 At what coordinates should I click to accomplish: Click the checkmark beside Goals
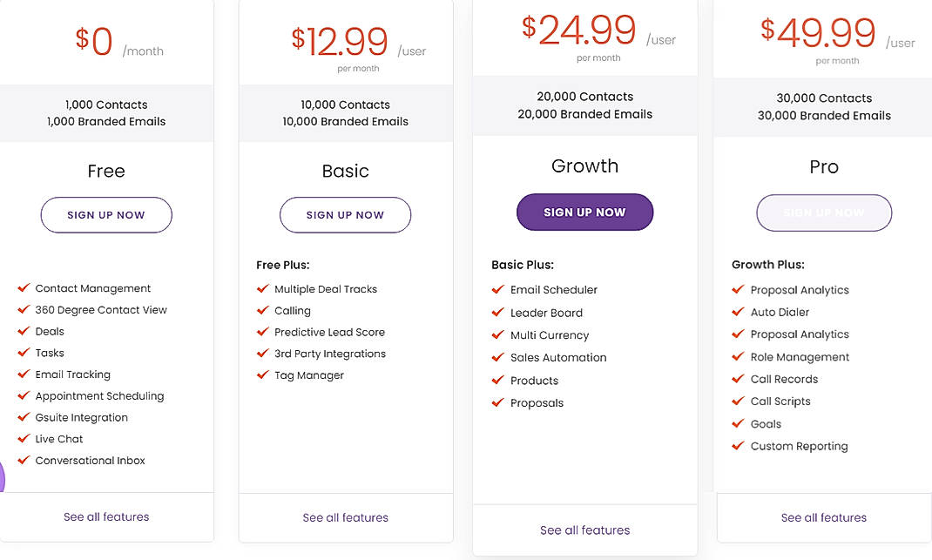pos(737,424)
